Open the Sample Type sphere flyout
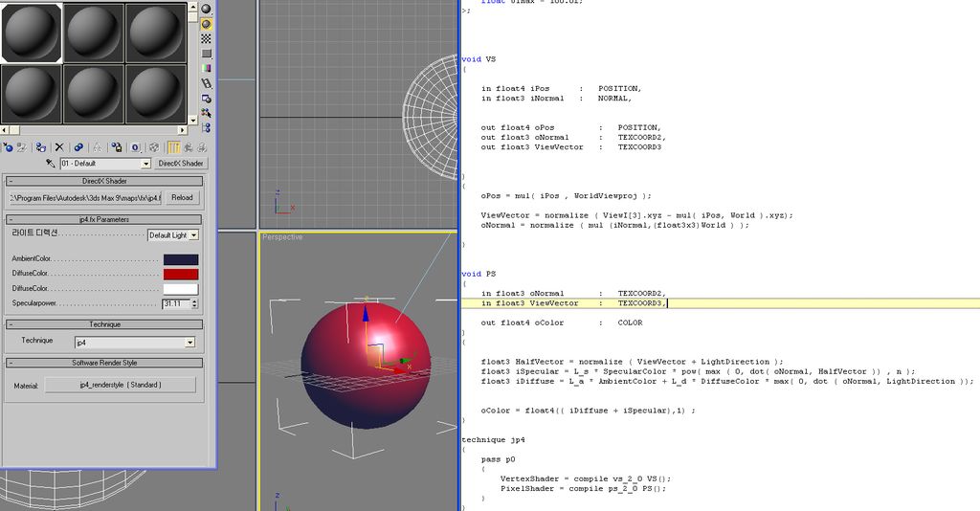 point(206,9)
